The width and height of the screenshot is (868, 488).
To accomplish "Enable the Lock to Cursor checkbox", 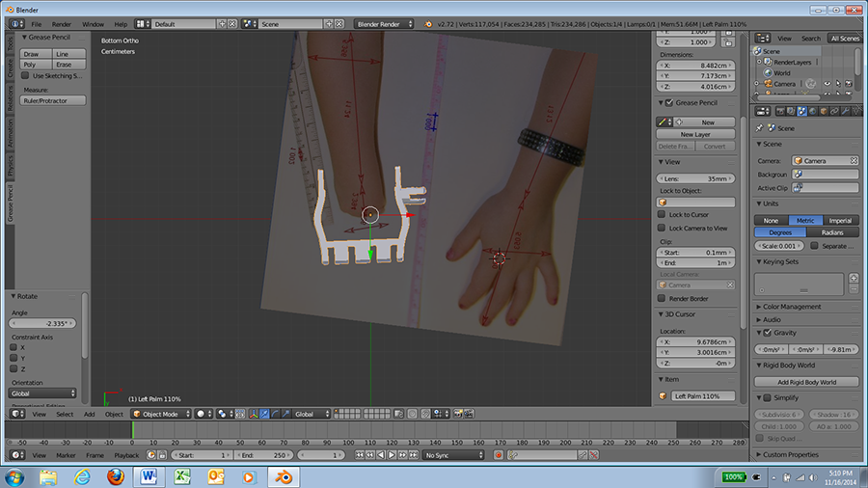I will tap(661, 214).
